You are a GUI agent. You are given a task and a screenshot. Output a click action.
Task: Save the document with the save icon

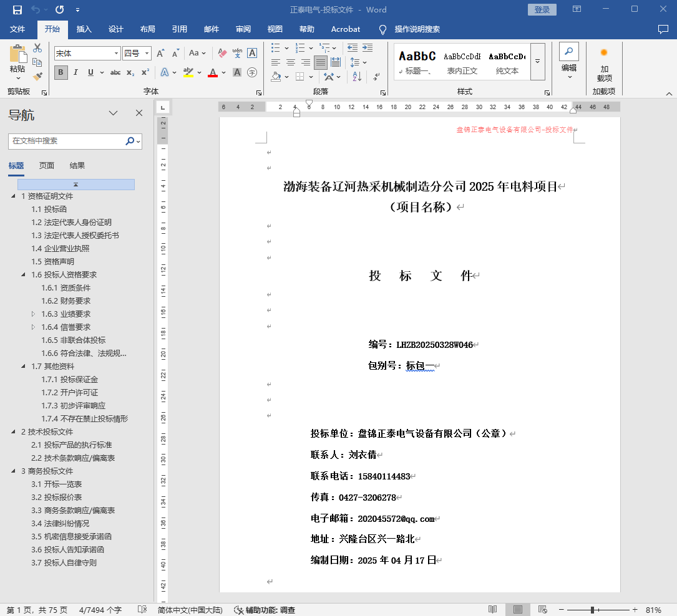(17, 9)
